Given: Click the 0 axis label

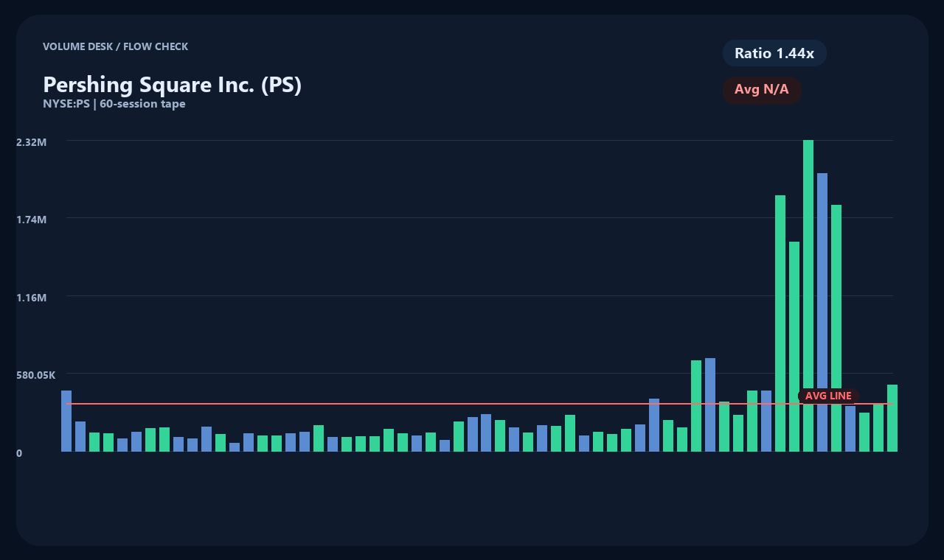Looking at the screenshot, I should tap(19, 453).
